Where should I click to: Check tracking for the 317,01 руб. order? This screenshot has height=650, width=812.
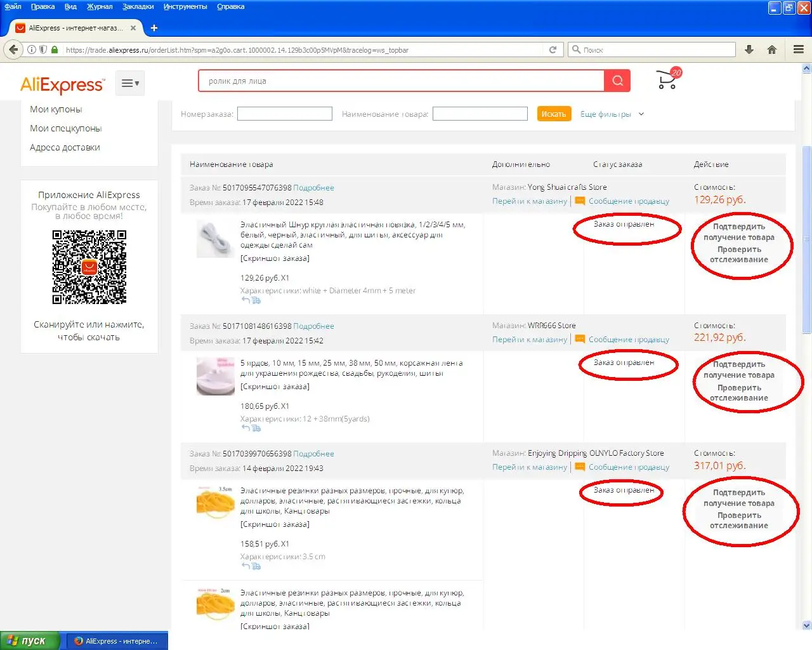click(739, 521)
